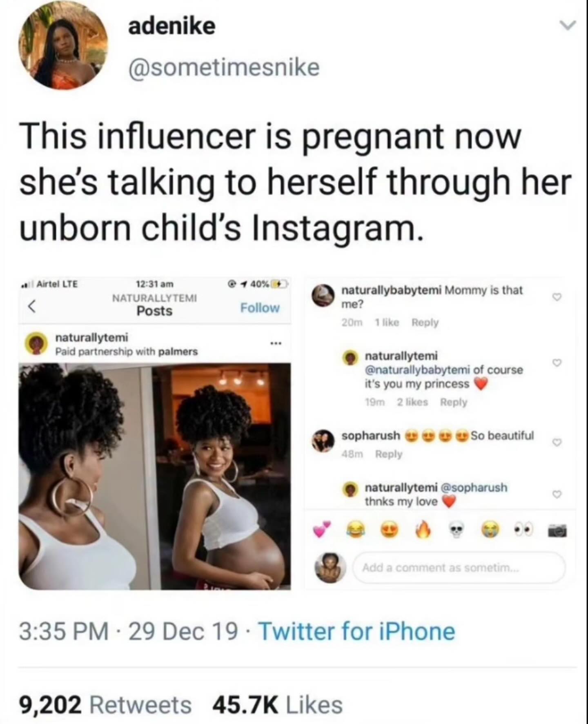Open the @sometimesnike handle link
588x724 pixels.
(224, 67)
